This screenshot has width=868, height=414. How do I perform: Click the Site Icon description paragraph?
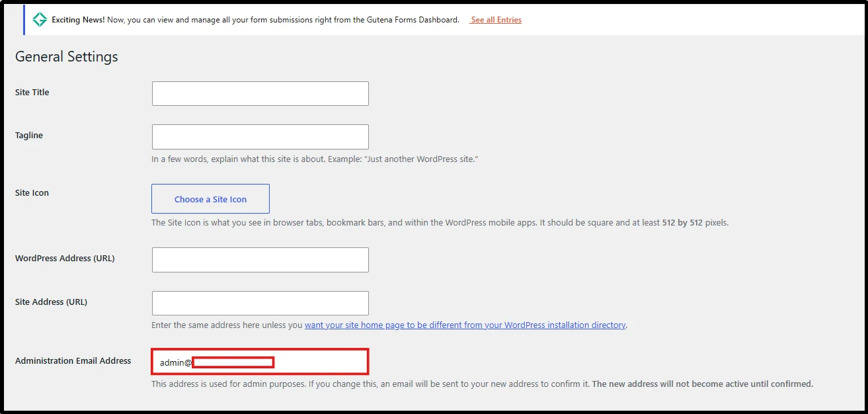point(440,223)
